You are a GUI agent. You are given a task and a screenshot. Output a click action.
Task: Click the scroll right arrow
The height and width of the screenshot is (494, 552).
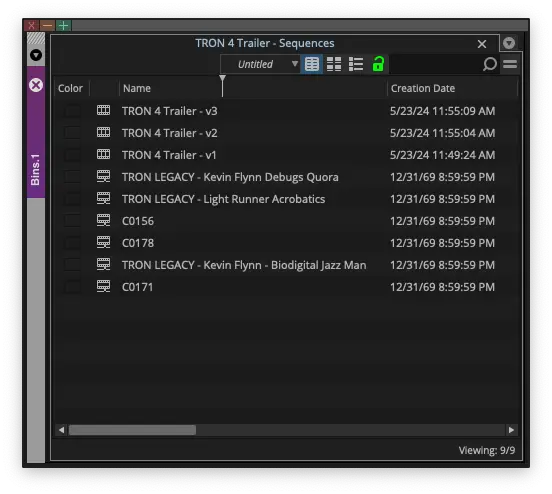point(511,430)
